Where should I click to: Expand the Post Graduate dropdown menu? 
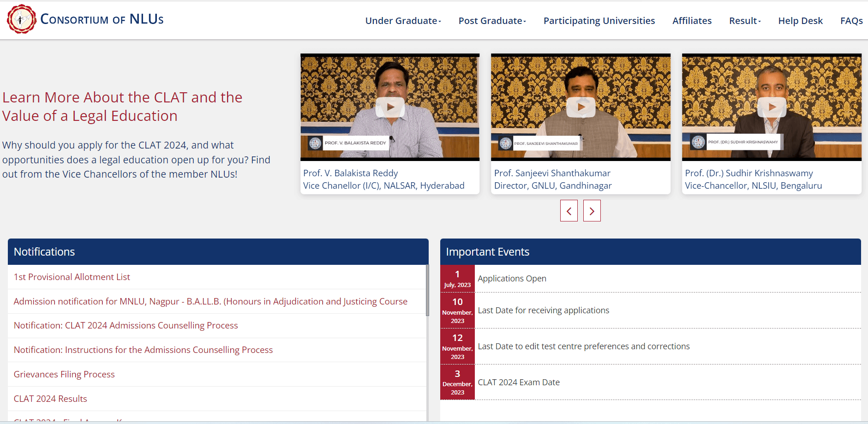pos(492,21)
